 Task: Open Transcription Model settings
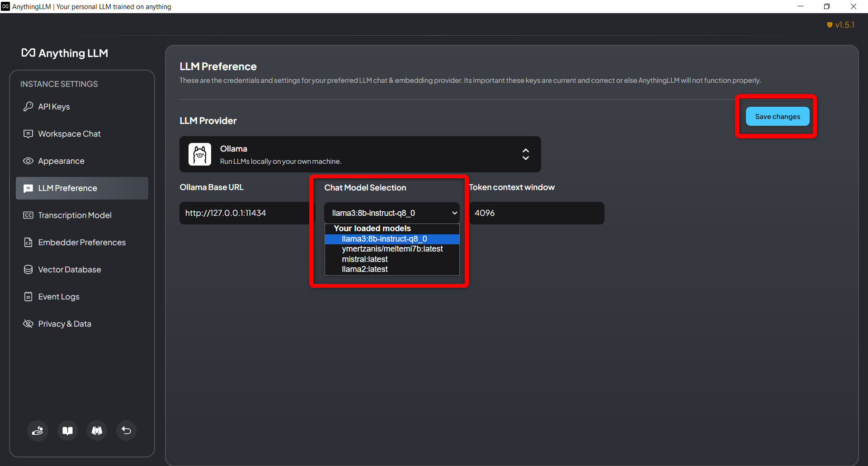click(75, 215)
